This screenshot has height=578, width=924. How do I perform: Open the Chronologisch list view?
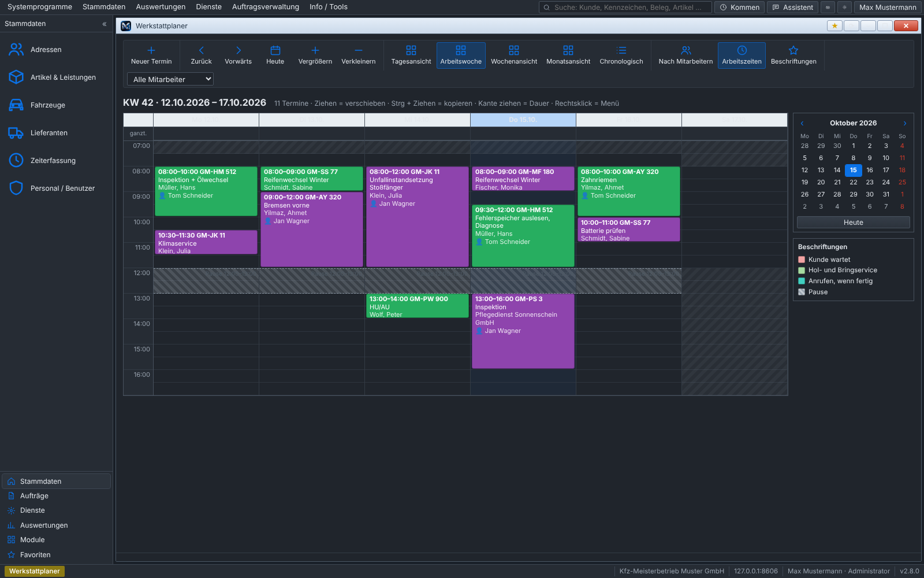621,55
